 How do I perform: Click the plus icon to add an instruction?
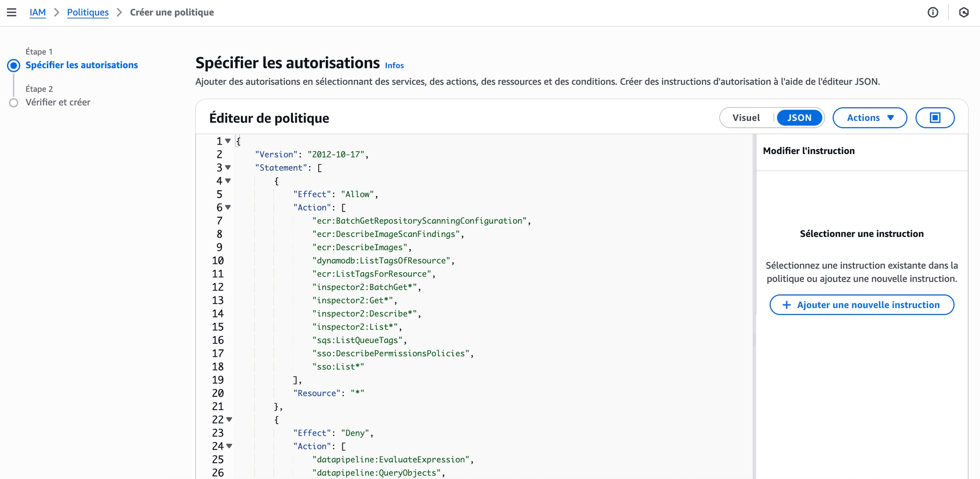pyautogui.click(x=786, y=305)
